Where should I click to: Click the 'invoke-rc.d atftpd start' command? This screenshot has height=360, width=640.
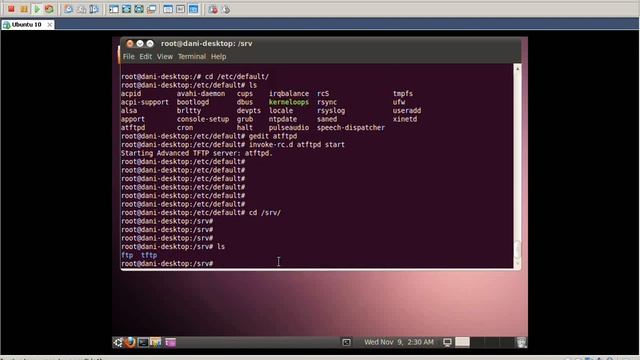point(296,144)
